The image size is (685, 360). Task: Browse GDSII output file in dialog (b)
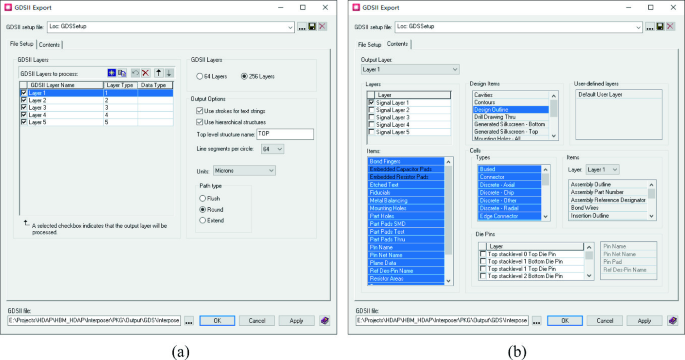(x=536, y=321)
